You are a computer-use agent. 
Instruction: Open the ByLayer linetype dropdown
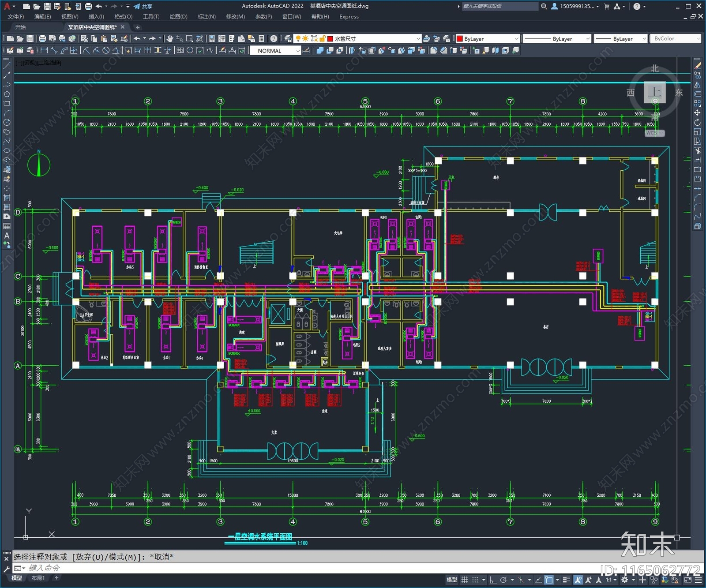pos(556,39)
